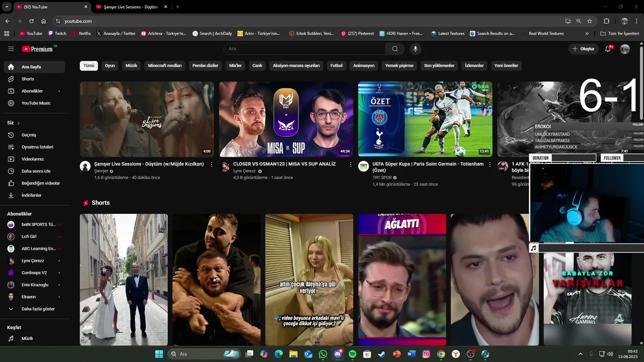The height and width of the screenshot is (362, 644).
Task: Open Videolarınız in sidebar
Action: (x=34, y=159)
